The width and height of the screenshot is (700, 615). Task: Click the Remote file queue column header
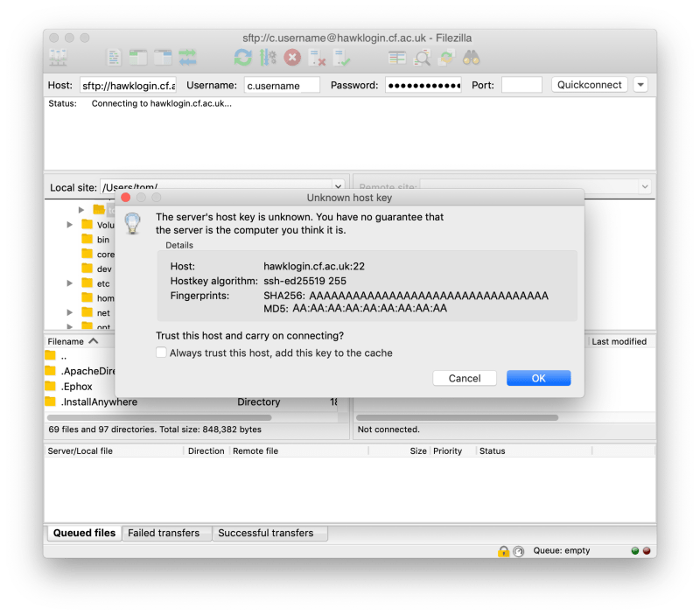tap(255, 451)
